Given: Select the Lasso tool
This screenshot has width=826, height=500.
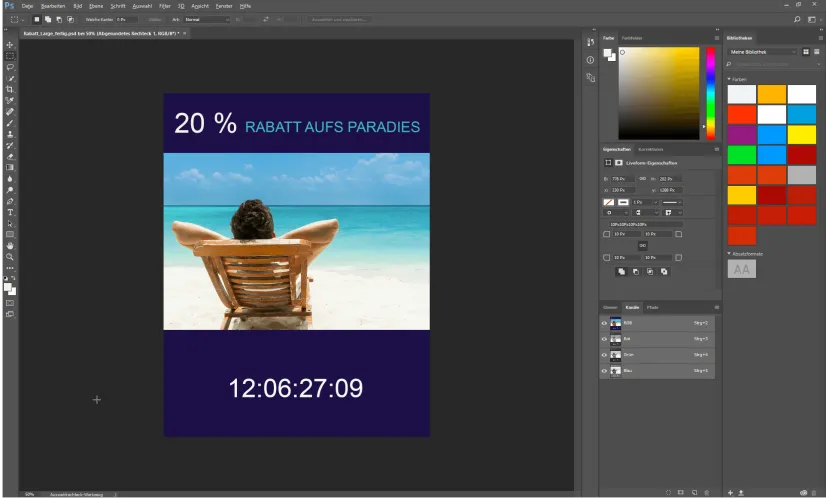Looking at the screenshot, I should 9,67.
